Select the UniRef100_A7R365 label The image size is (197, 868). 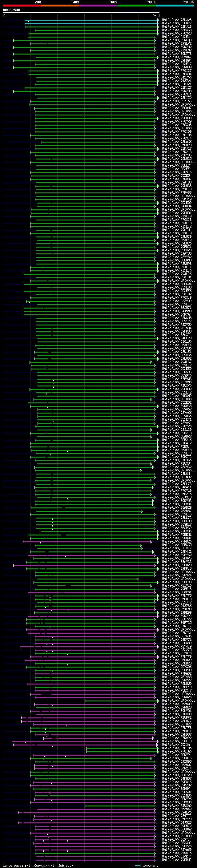click(177, 460)
